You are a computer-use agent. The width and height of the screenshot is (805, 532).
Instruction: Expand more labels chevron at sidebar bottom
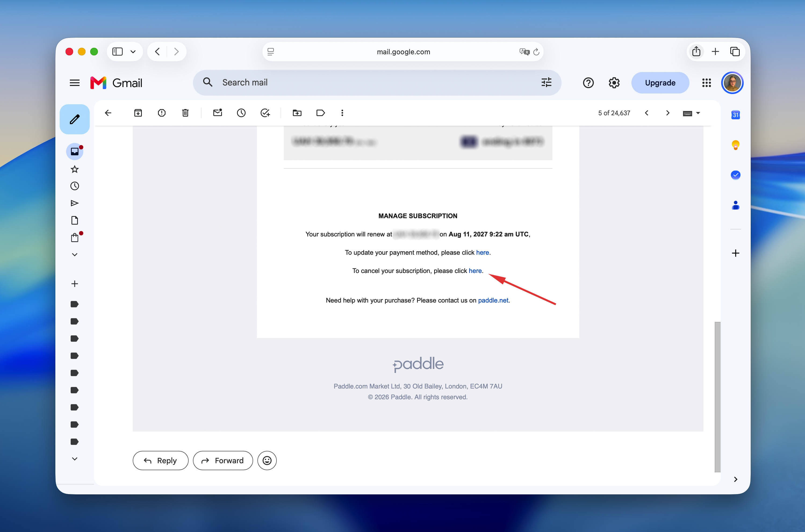[x=75, y=459]
